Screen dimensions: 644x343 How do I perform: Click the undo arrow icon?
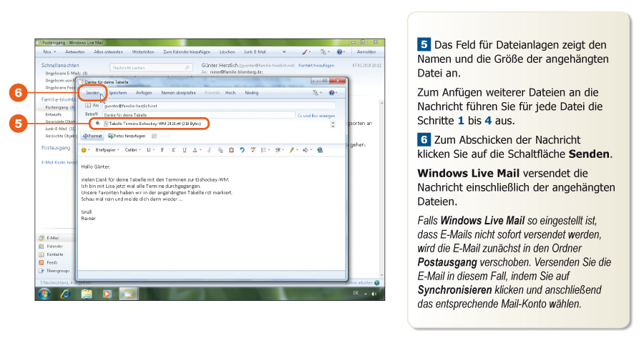point(243,150)
